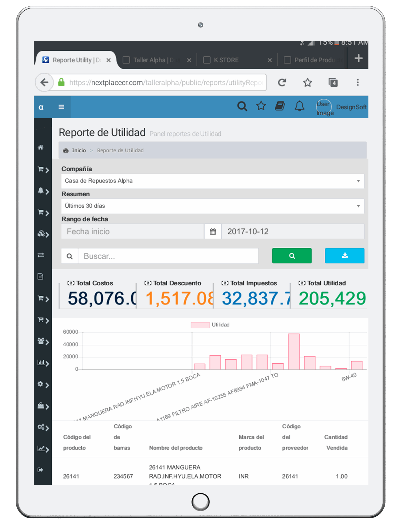
Task: Click the browser address bar URL
Action: tap(166, 83)
